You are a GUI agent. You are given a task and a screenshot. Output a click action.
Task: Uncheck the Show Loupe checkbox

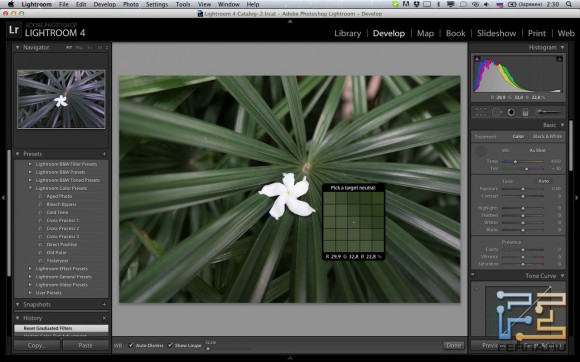click(170, 345)
